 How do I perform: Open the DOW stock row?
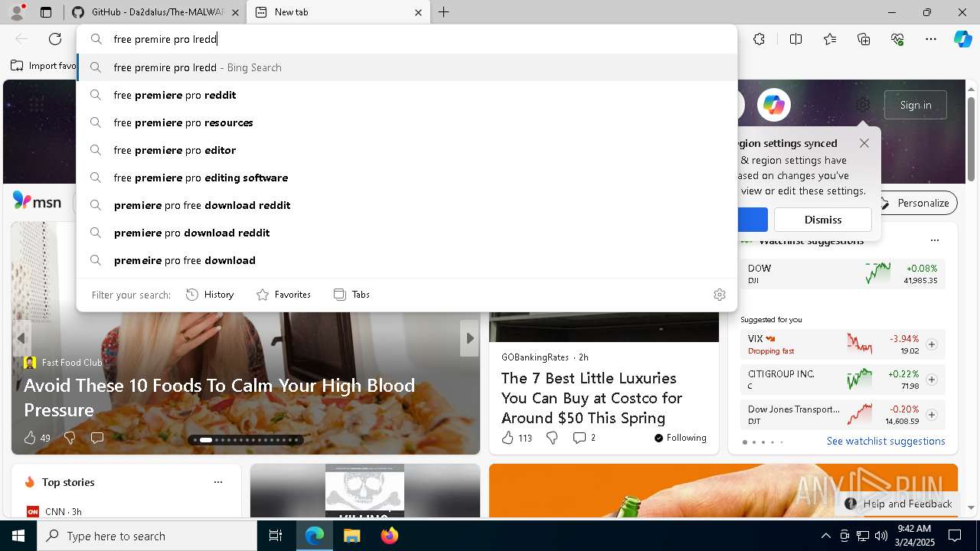(x=843, y=274)
